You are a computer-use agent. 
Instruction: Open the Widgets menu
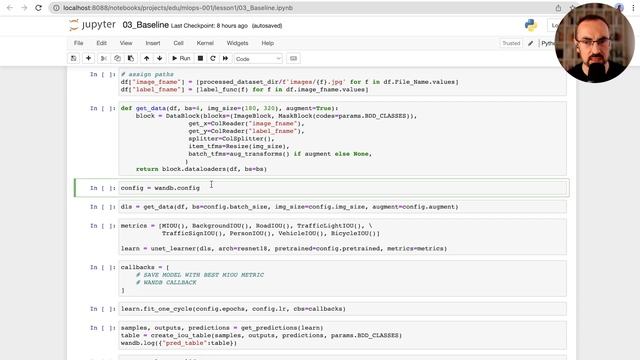(x=237, y=43)
